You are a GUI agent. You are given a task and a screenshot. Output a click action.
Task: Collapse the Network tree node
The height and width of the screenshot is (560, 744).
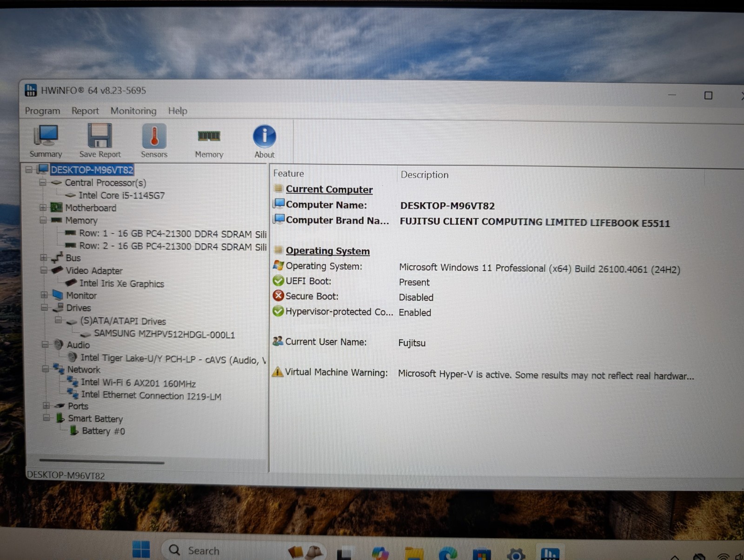tap(45, 369)
